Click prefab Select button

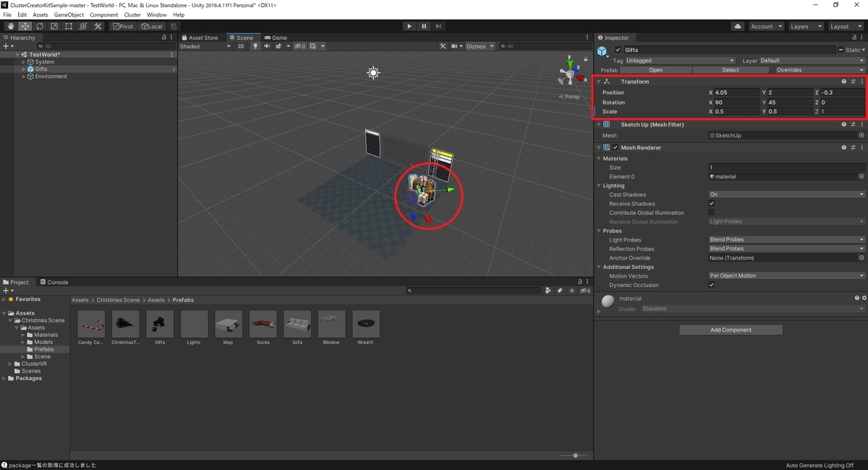point(731,70)
